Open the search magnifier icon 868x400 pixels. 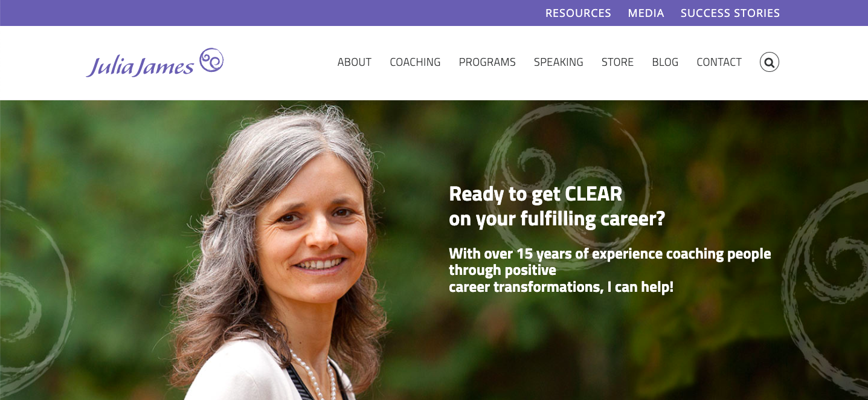point(769,62)
